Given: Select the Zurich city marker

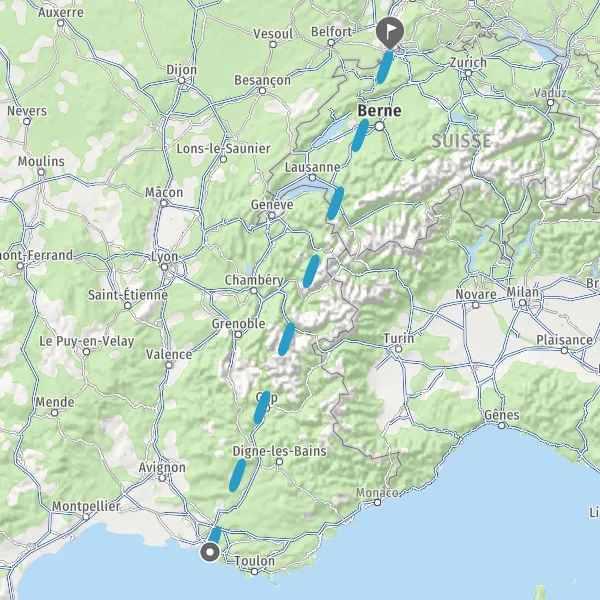Looking at the screenshot, I should (x=468, y=73).
